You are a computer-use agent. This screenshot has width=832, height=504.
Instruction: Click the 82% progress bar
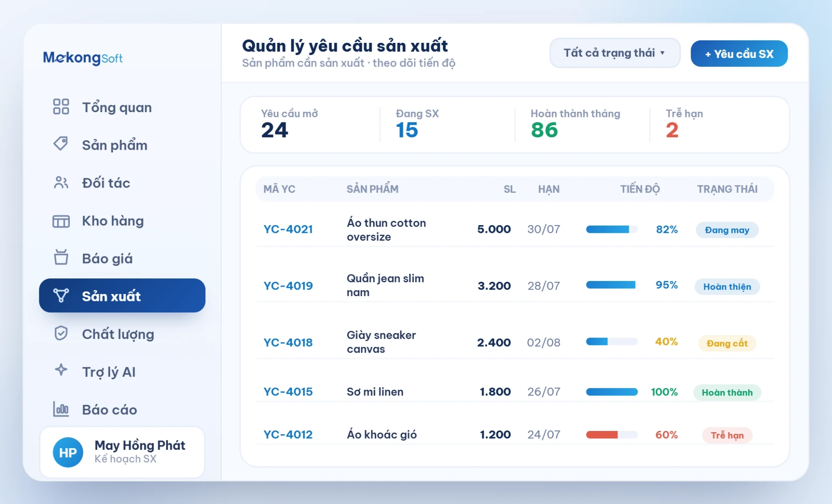point(611,229)
